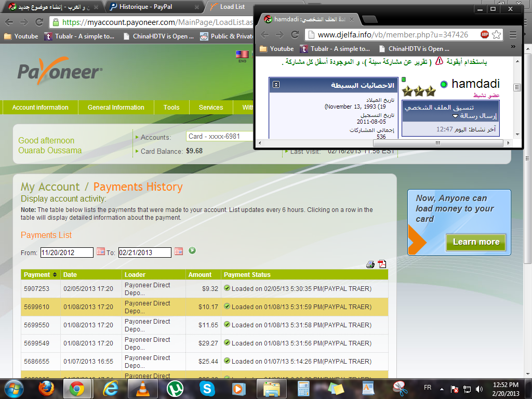Viewport: 532px width, 399px height.
Task: Click the Date column header
Action: [x=90, y=274]
